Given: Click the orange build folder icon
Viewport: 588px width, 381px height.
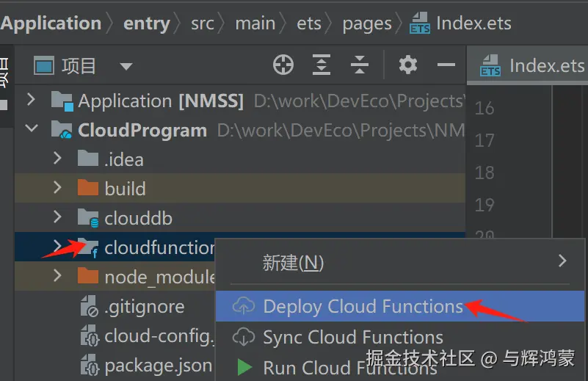Looking at the screenshot, I should click(x=88, y=188).
